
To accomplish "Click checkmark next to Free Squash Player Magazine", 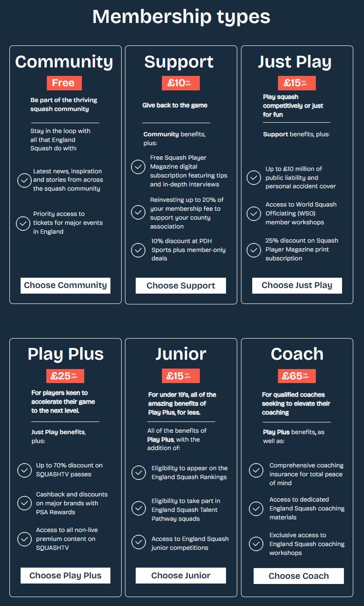I will coord(138,167).
